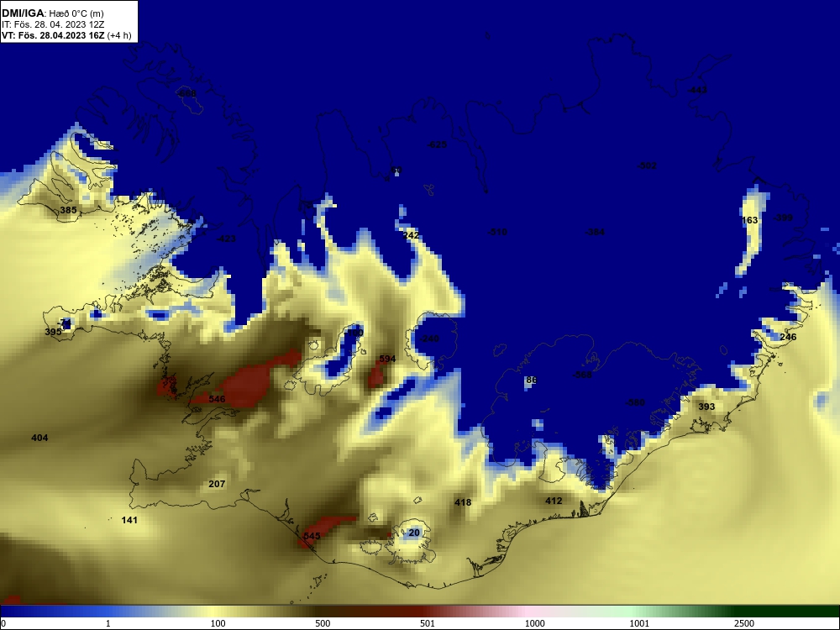This screenshot has height=630, width=840.
Task: Click the legend label 500
Action: pyautogui.click(x=323, y=623)
